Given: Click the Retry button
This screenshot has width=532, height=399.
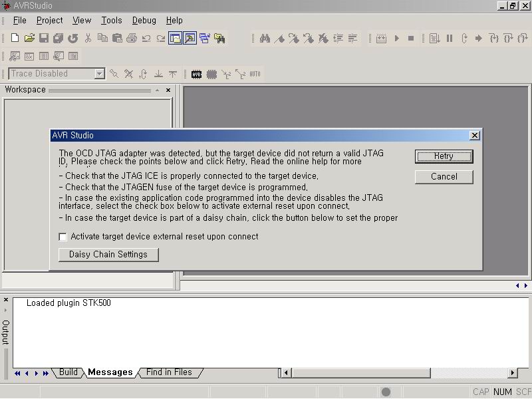Looking at the screenshot, I should 444,156.
